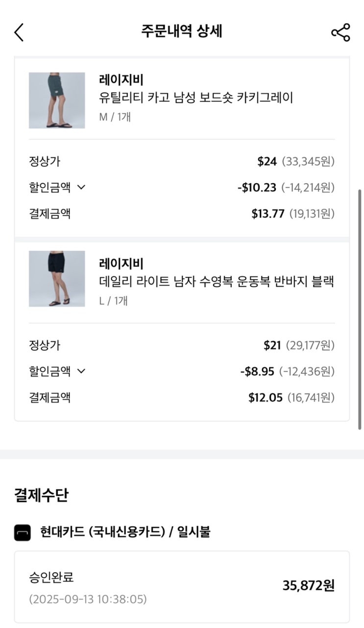The height and width of the screenshot is (628, 364).
Task: Tap the black 현대카드 logo icon
Action: click(23, 532)
